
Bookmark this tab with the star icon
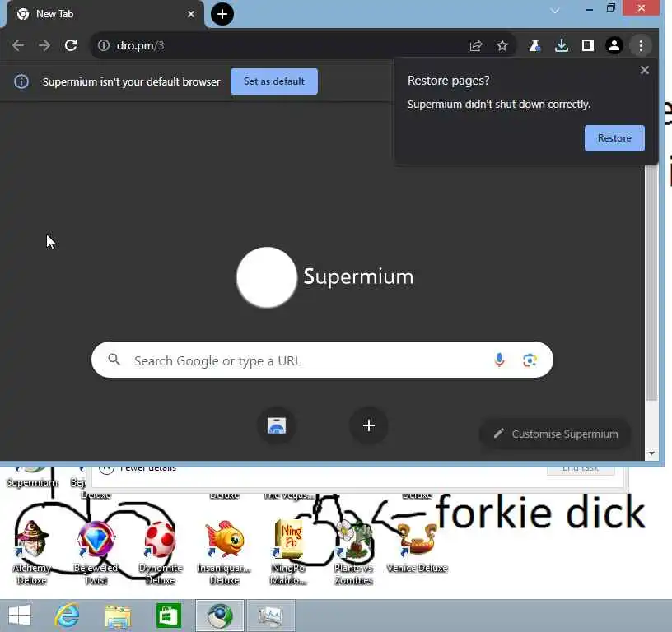502,45
